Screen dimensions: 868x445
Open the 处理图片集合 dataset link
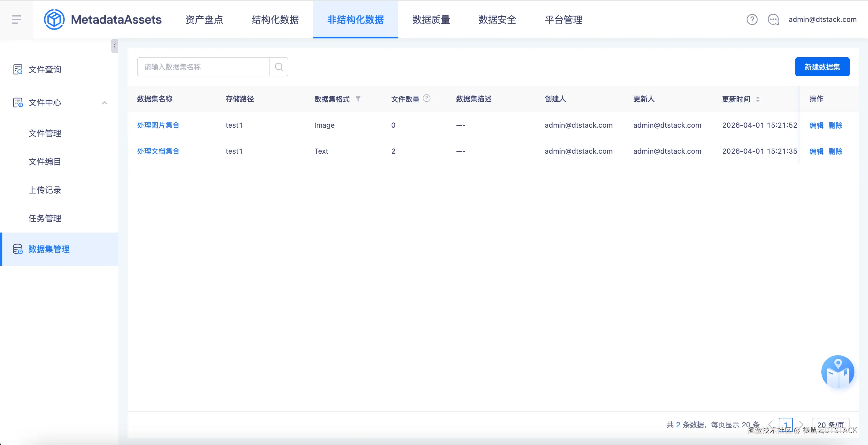click(x=158, y=125)
